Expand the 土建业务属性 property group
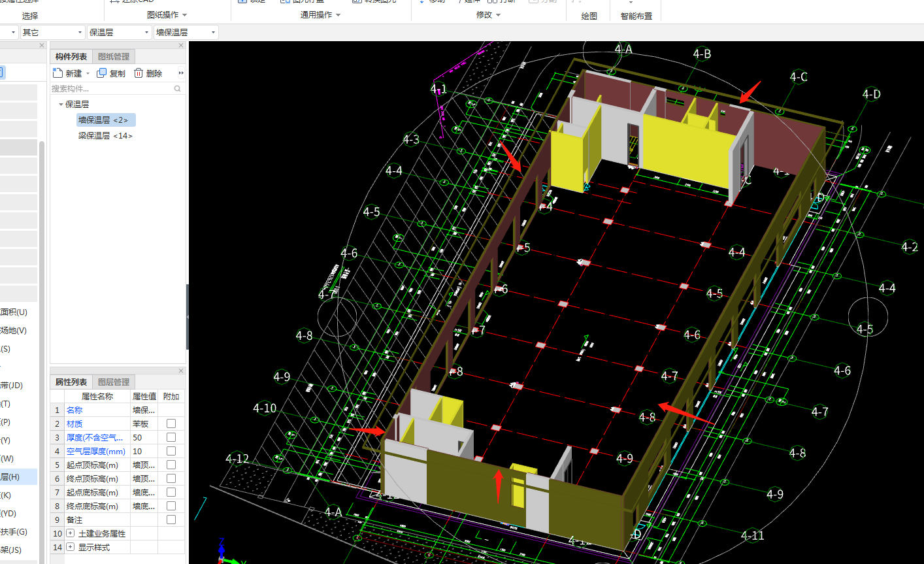This screenshot has width=924, height=564. click(x=71, y=533)
